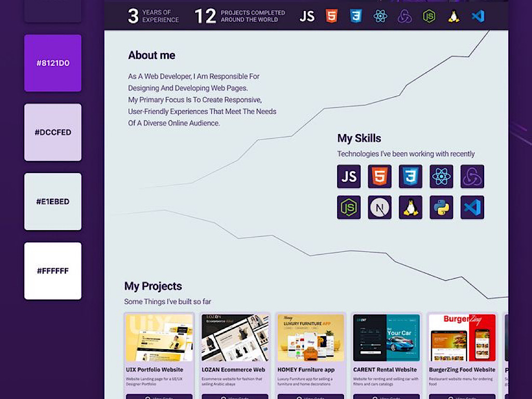Image resolution: width=532 pixels, height=399 pixels.
Task: Click the BurgerZing card description about ordering food
Action: click(x=461, y=381)
